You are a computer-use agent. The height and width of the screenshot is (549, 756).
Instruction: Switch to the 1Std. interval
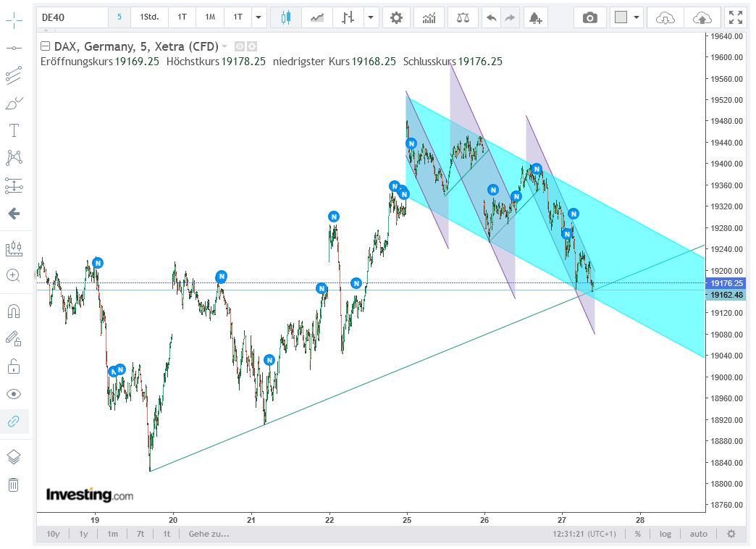pyautogui.click(x=149, y=16)
